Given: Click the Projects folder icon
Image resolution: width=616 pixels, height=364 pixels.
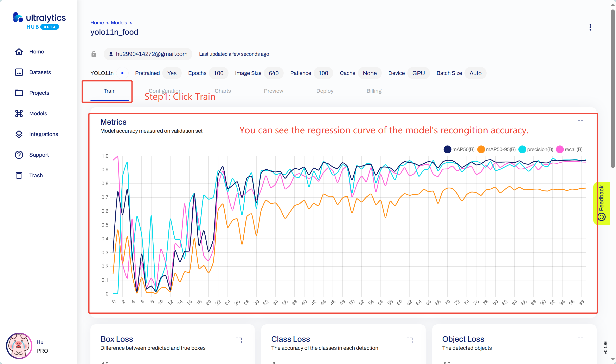Looking at the screenshot, I should (19, 93).
